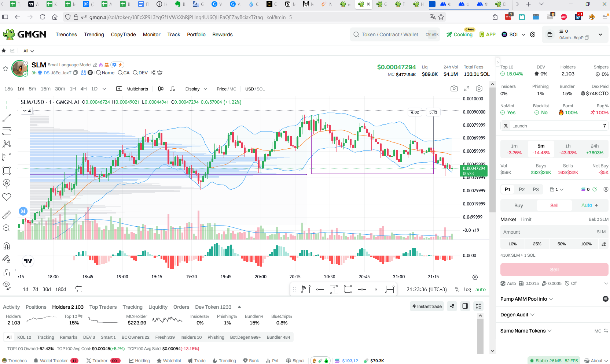Switch to Auto trading mode
The width and height of the screenshot is (610, 364).
tap(589, 205)
